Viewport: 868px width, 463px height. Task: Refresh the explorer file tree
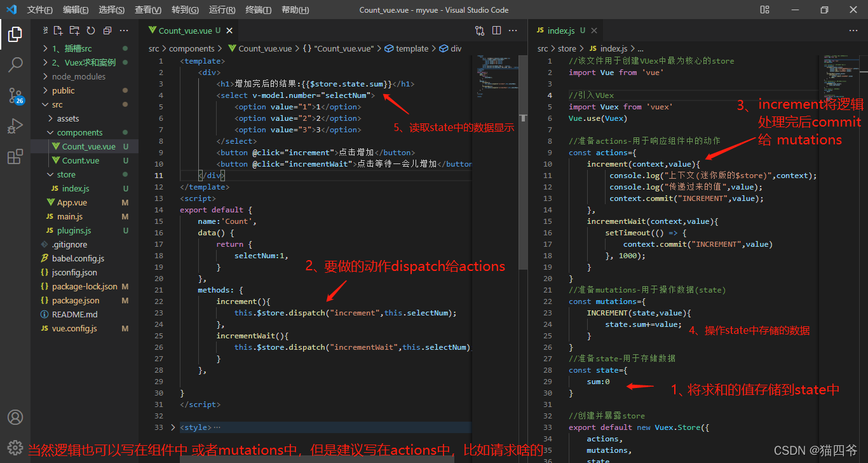(x=91, y=31)
